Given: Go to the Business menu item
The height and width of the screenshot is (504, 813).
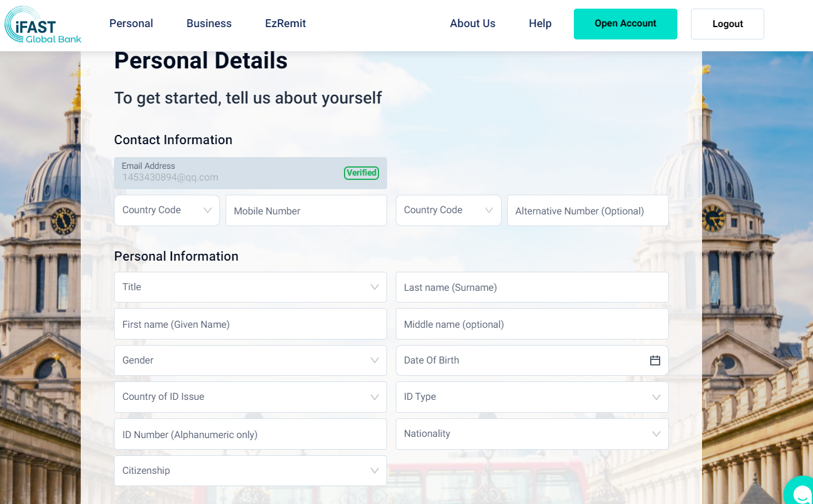Looking at the screenshot, I should click(209, 23).
